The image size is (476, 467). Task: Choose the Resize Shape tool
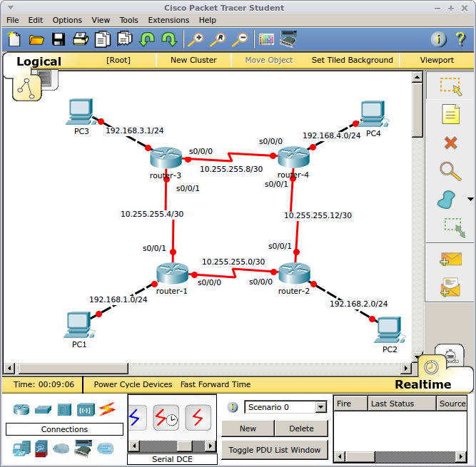[455, 227]
